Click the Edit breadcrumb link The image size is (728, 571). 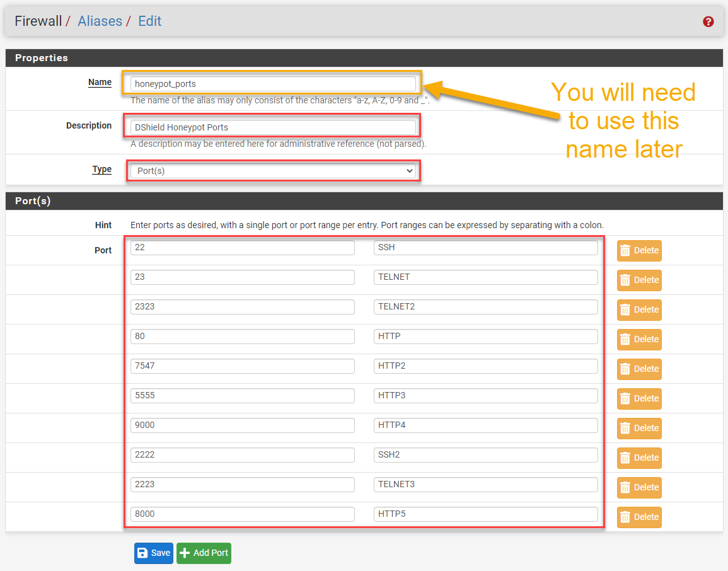149,21
